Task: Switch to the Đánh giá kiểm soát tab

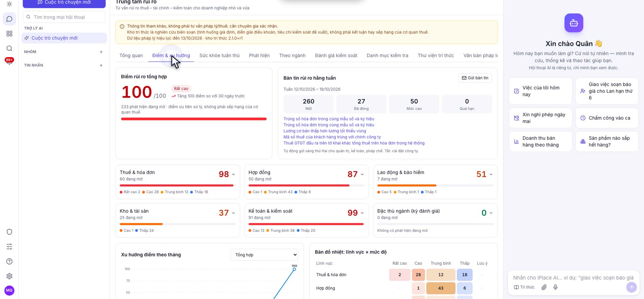Action: [336, 56]
